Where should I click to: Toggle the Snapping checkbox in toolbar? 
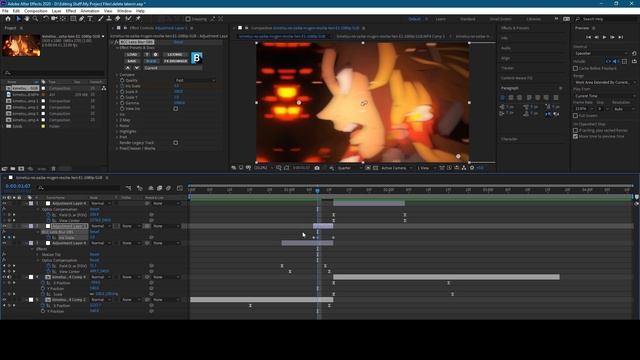pyautogui.click(x=188, y=19)
